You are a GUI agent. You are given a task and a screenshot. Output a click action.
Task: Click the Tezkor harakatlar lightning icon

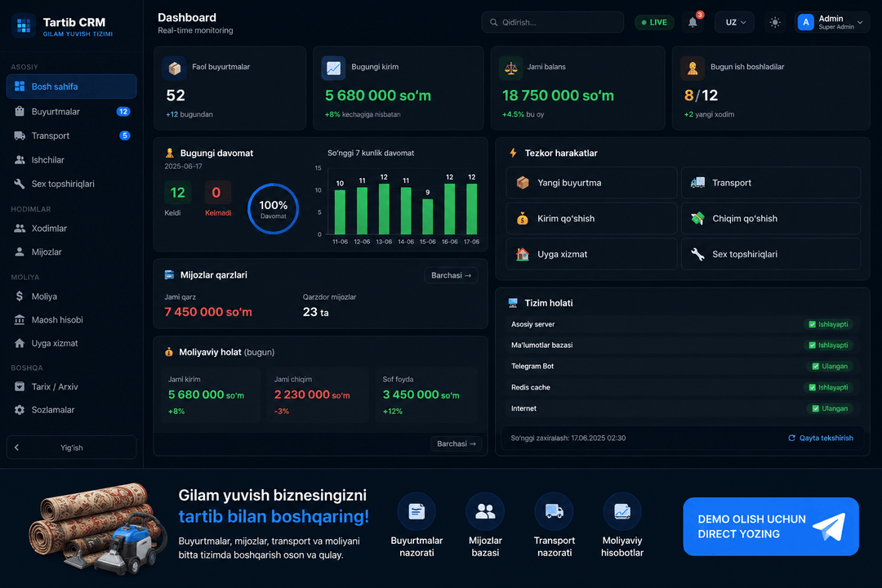[513, 153]
